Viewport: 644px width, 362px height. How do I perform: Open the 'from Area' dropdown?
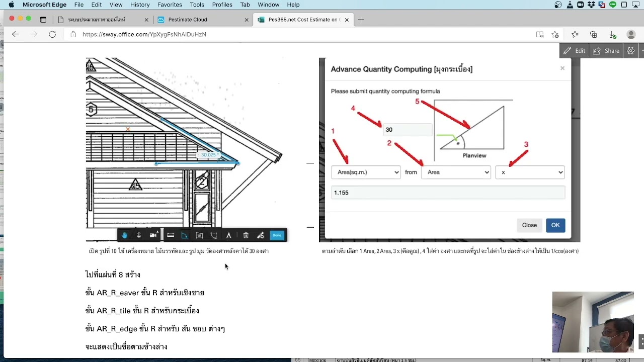(456, 172)
